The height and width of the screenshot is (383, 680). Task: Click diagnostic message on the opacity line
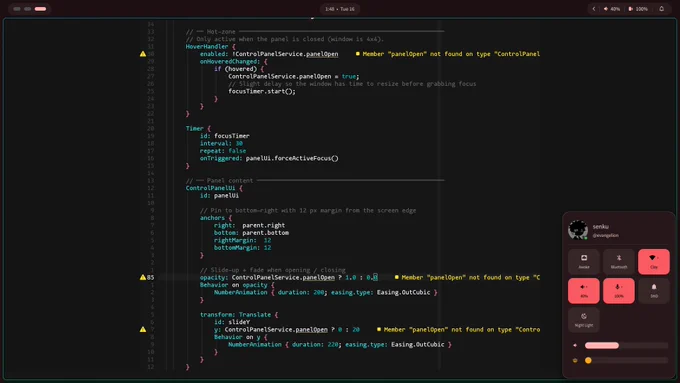click(468, 277)
